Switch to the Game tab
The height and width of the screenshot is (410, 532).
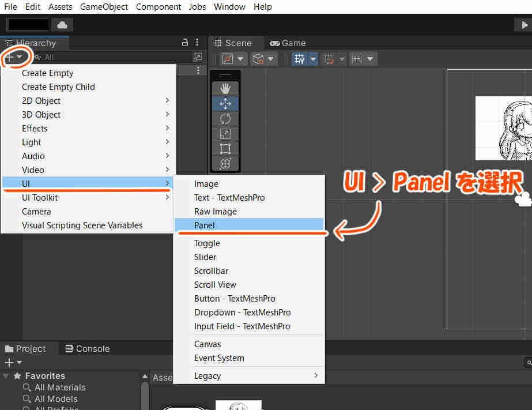coord(288,43)
